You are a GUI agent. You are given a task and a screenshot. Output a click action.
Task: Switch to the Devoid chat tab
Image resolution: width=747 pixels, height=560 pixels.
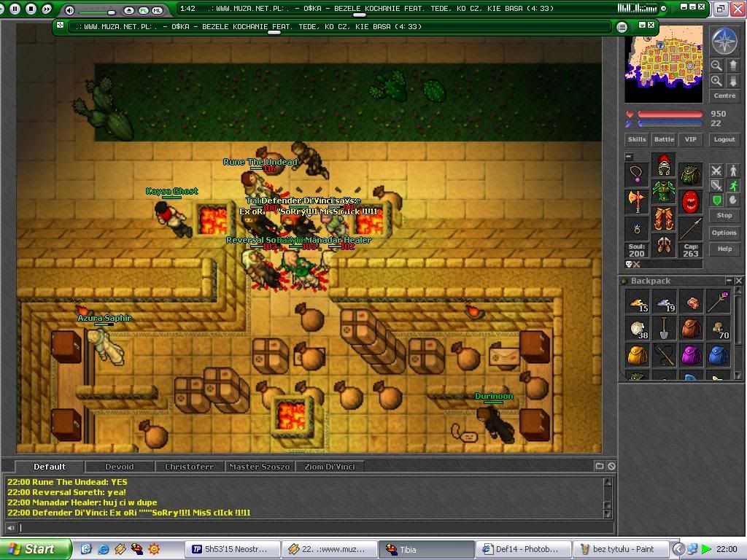[x=120, y=467]
